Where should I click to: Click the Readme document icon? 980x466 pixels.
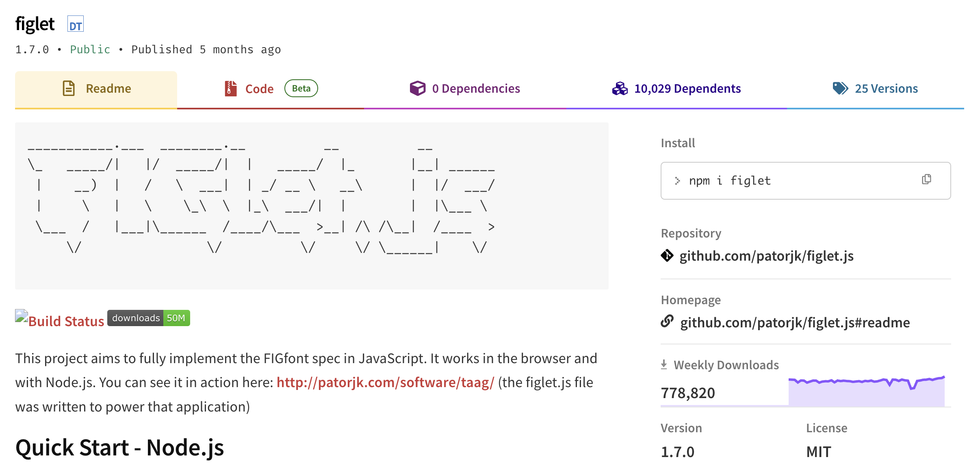[69, 88]
